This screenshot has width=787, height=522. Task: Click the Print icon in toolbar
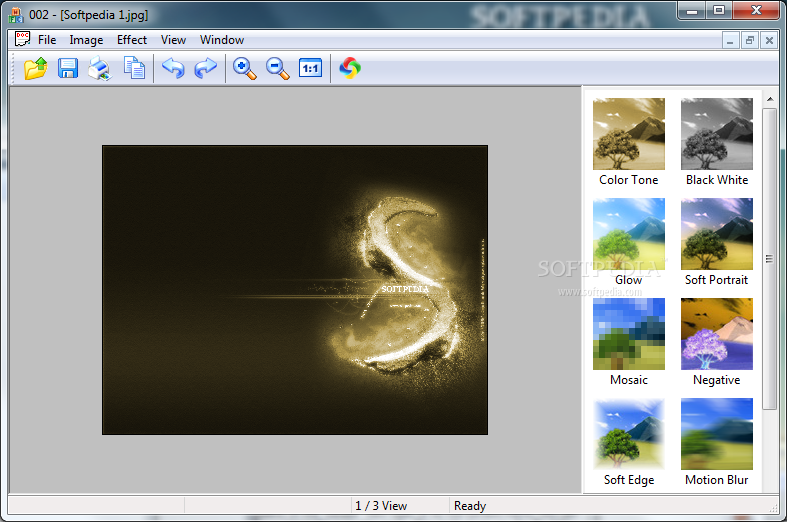click(99, 68)
